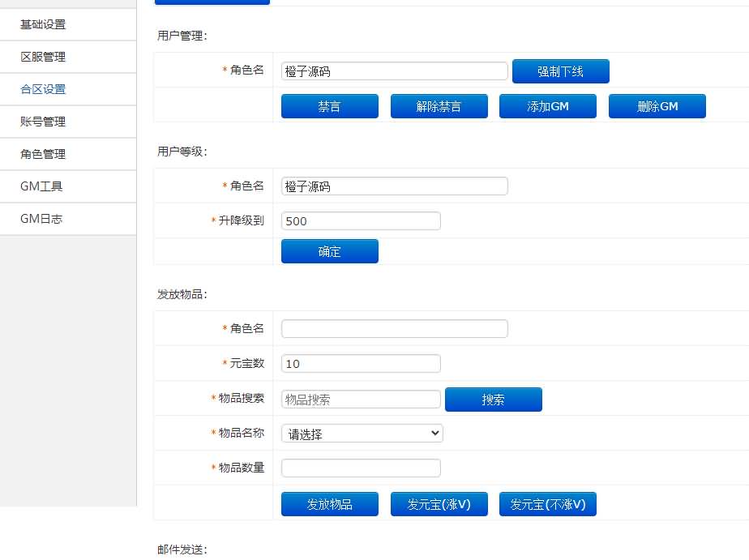749x560 pixels.
Task: Click the 发放物品 (send item) button
Action: (x=329, y=503)
